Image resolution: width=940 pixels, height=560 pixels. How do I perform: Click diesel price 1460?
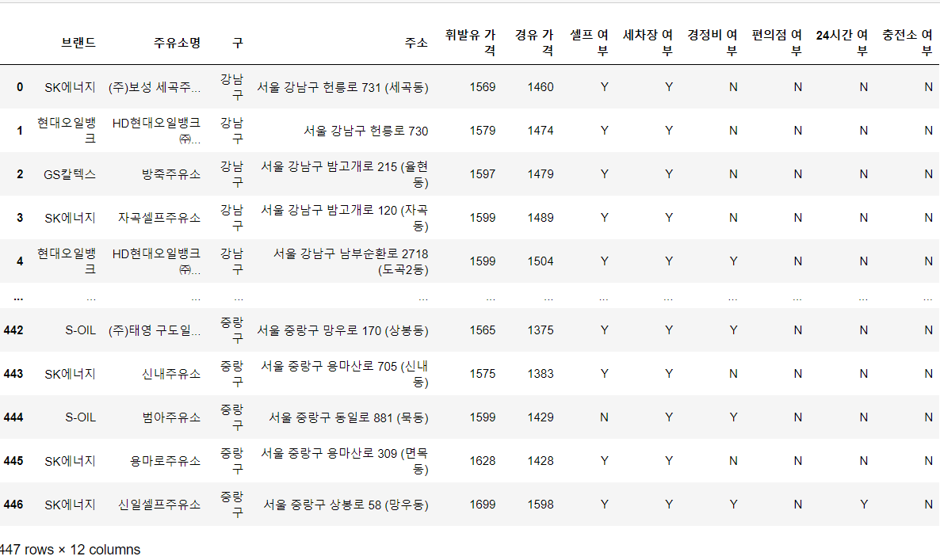tap(541, 87)
